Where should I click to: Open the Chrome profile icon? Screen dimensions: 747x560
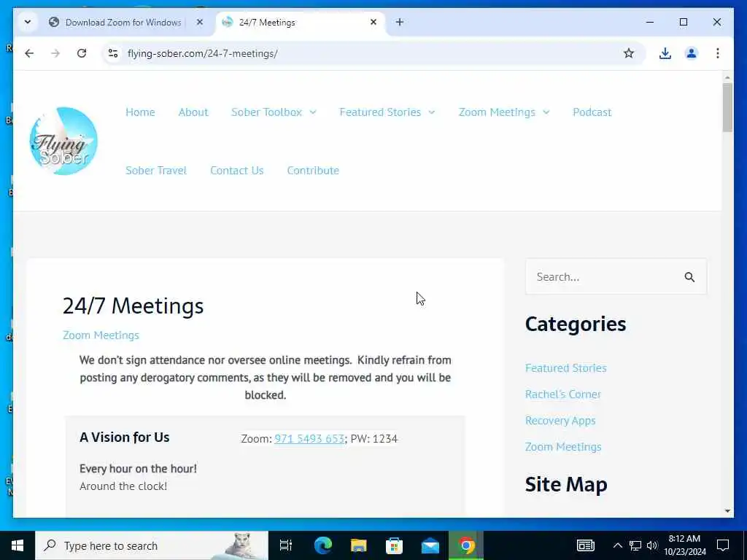click(692, 53)
